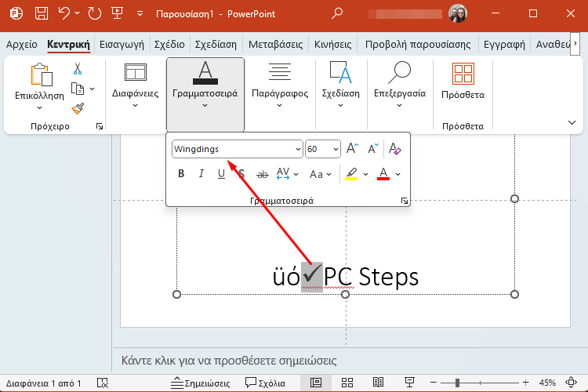Zoom out with minus button
Screen dimensions: 588x392
pyautogui.click(x=433, y=383)
